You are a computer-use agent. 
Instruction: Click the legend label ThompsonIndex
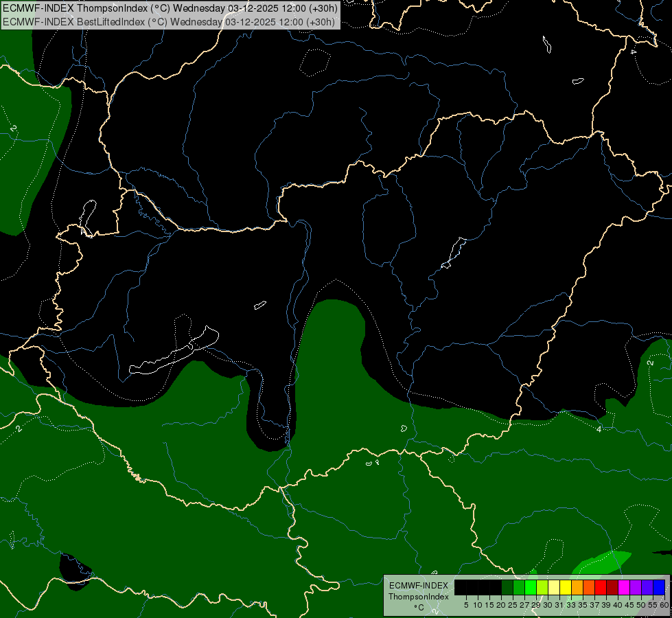click(x=419, y=597)
